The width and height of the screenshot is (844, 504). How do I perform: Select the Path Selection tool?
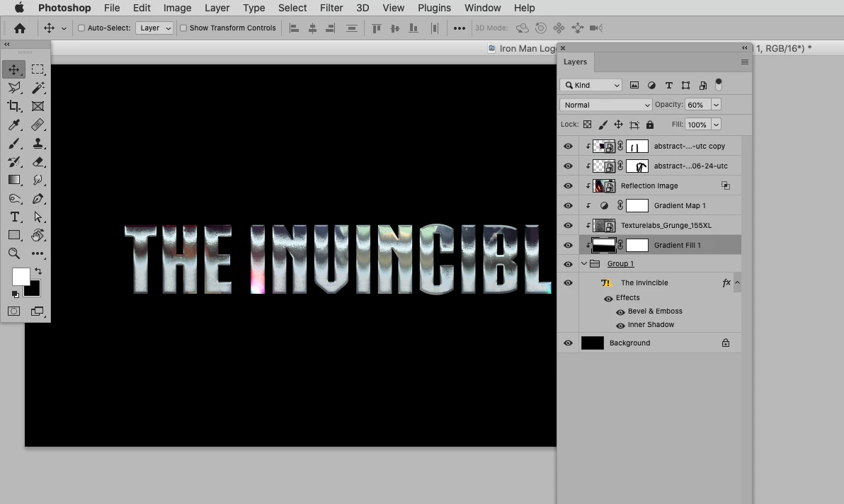[x=38, y=217]
